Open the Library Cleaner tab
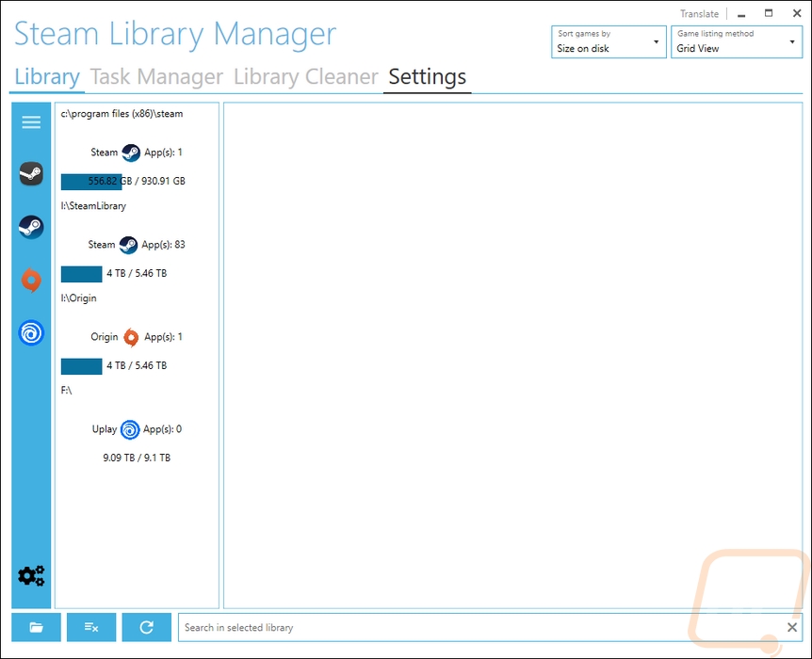The height and width of the screenshot is (659, 812). [305, 77]
